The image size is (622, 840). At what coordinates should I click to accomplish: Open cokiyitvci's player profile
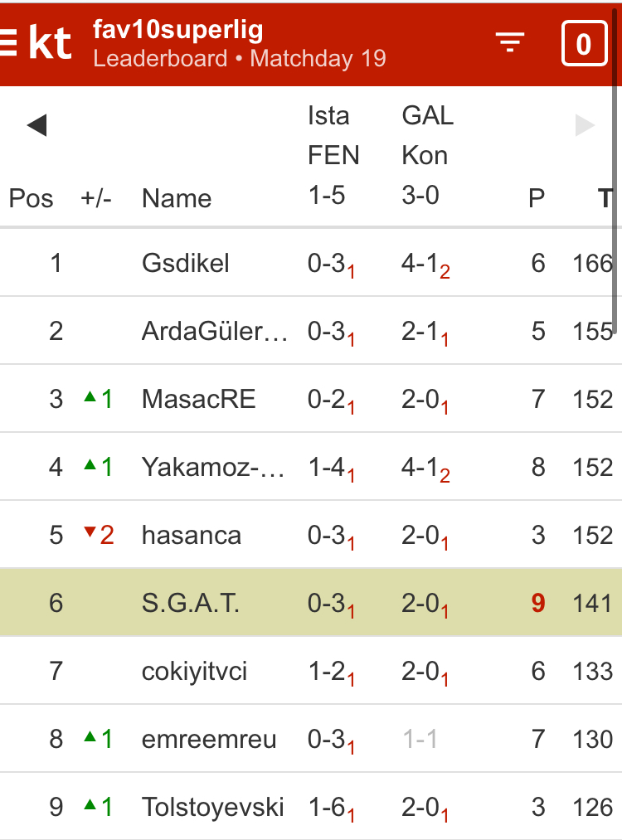(x=195, y=672)
